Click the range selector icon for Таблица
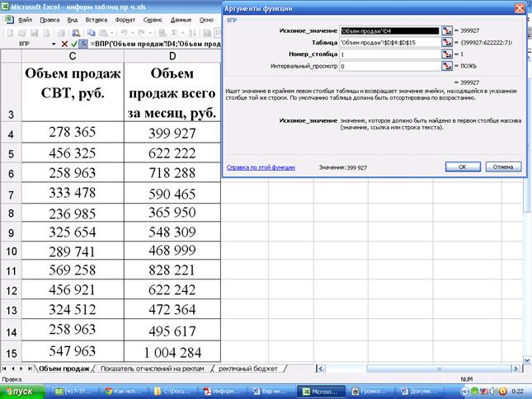The height and width of the screenshot is (399, 532). (x=447, y=42)
